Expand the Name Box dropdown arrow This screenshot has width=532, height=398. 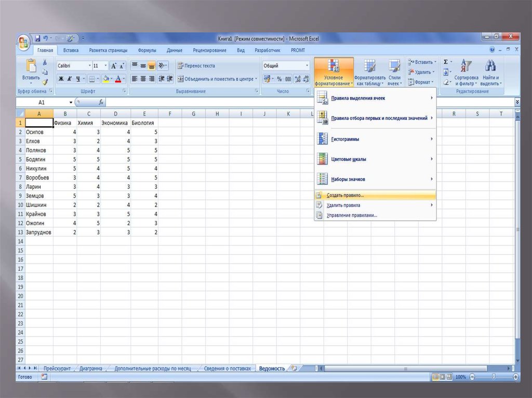(x=71, y=102)
